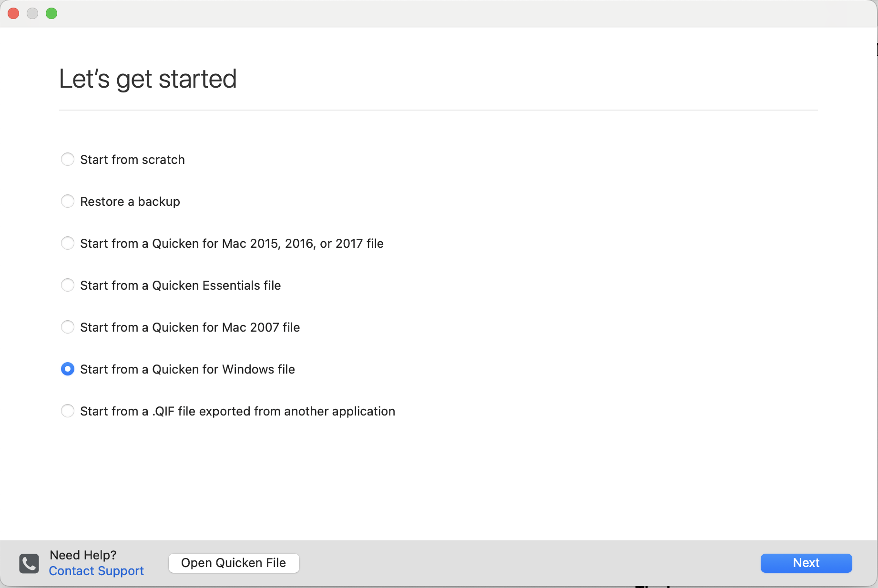Select the Quicken for Mac 2015, 2016, 2017 radio circle
Image resolution: width=878 pixels, height=588 pixels.
(x=68, y=243)
